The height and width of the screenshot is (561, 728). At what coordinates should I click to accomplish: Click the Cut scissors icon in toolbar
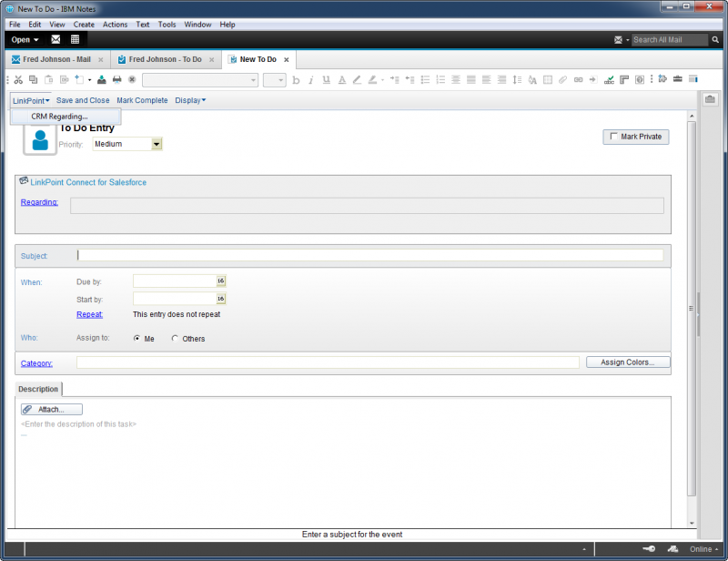coord(18,80)
